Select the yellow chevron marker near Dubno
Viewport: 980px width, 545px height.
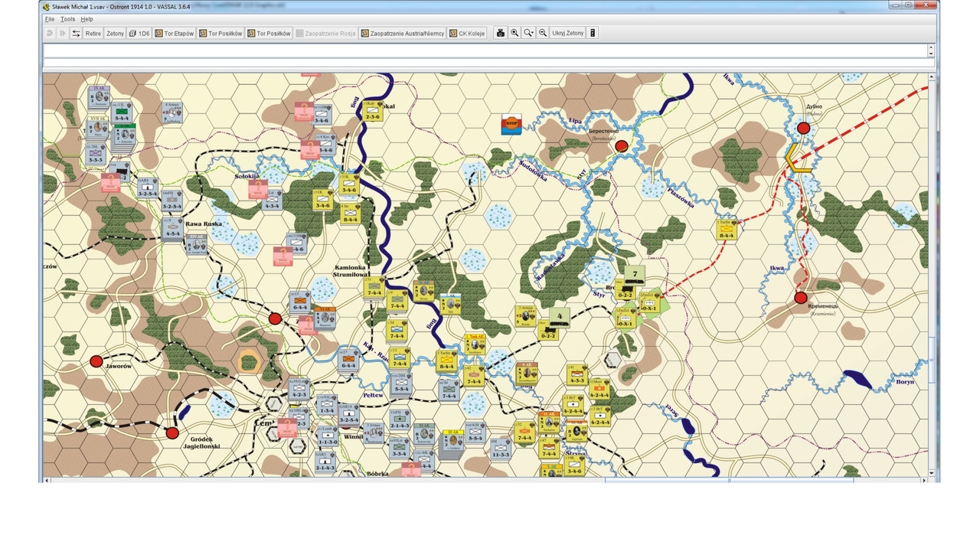(797, 158)
